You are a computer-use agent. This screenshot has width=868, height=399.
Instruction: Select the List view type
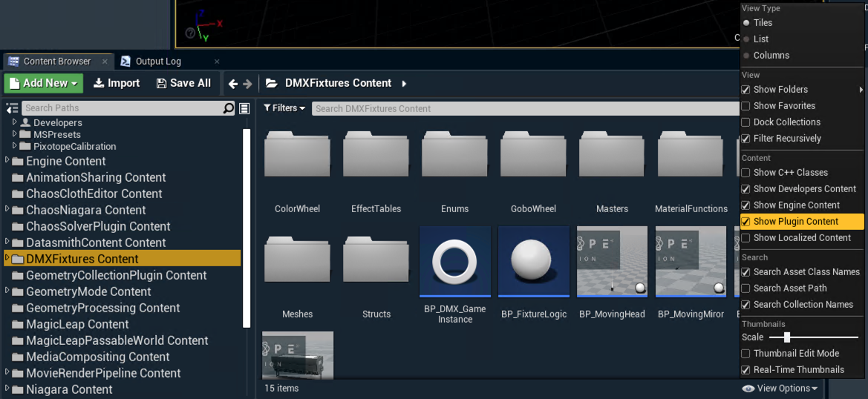(x=761, y=39)
